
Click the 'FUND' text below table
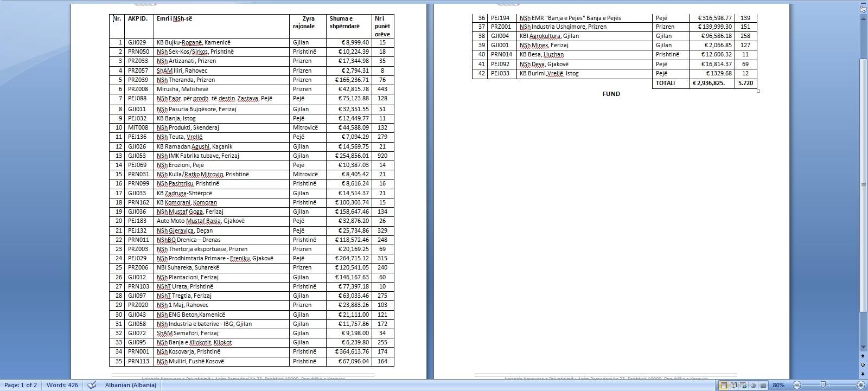611,94
